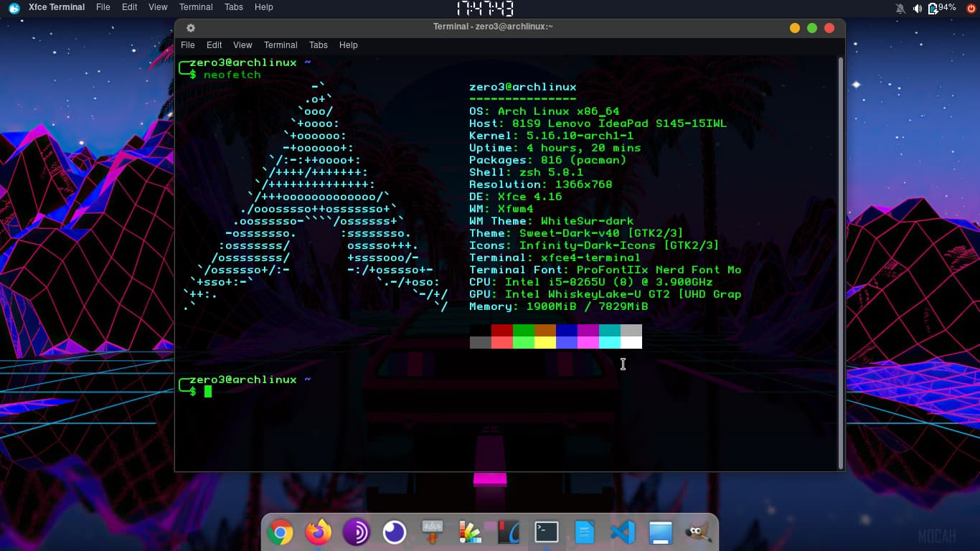Click 'Kernel: 5.16.10-arch1-1' line
Image resolution: width=980 pixels, height=551 pixels.
tap(552, 136)
